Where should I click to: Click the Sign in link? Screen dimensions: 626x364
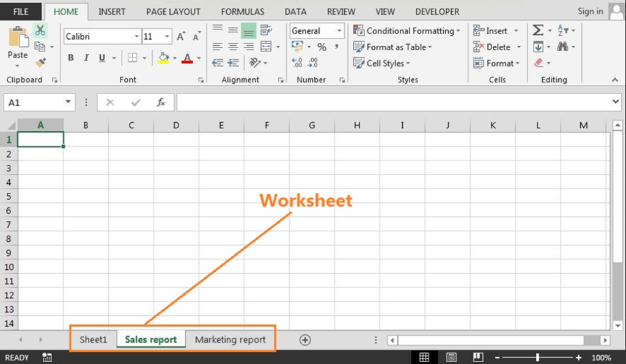(590, 11)
